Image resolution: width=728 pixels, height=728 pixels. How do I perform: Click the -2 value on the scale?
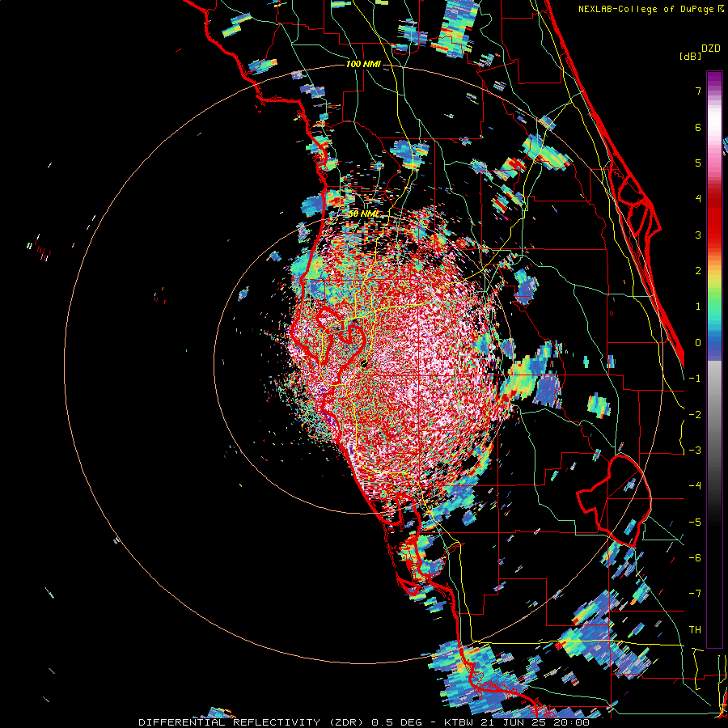point(695,414)
